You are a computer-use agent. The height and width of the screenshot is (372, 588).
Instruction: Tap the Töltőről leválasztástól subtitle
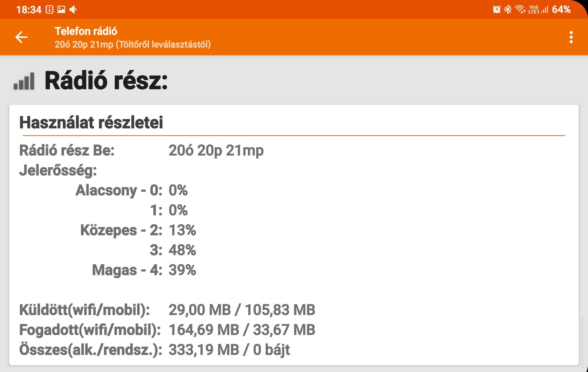[x=132, y=45]
